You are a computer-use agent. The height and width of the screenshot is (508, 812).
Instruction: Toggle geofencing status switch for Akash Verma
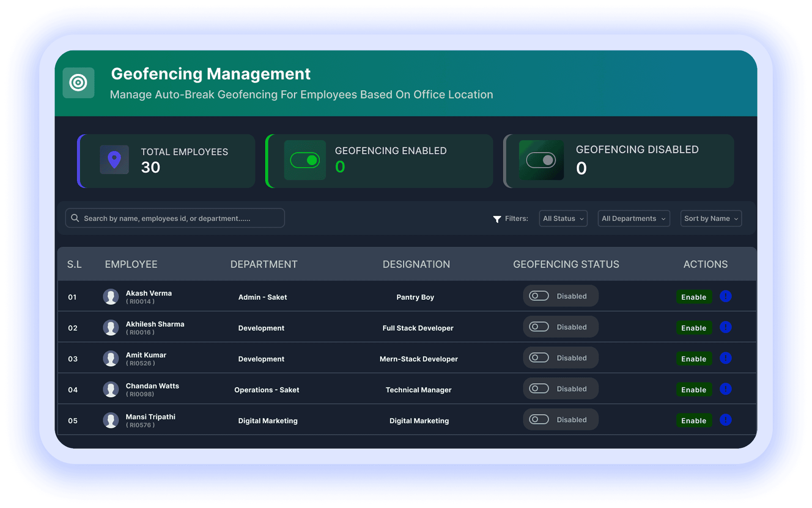538,295
